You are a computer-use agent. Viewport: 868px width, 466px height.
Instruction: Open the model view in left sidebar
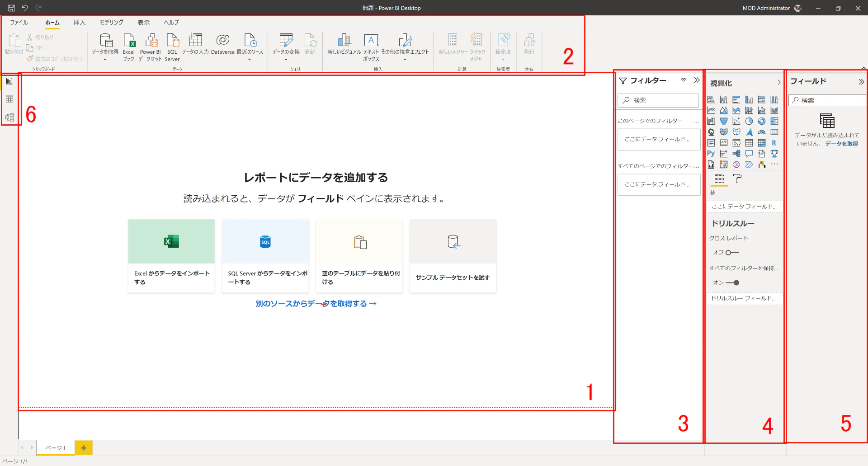coord(9,117)
